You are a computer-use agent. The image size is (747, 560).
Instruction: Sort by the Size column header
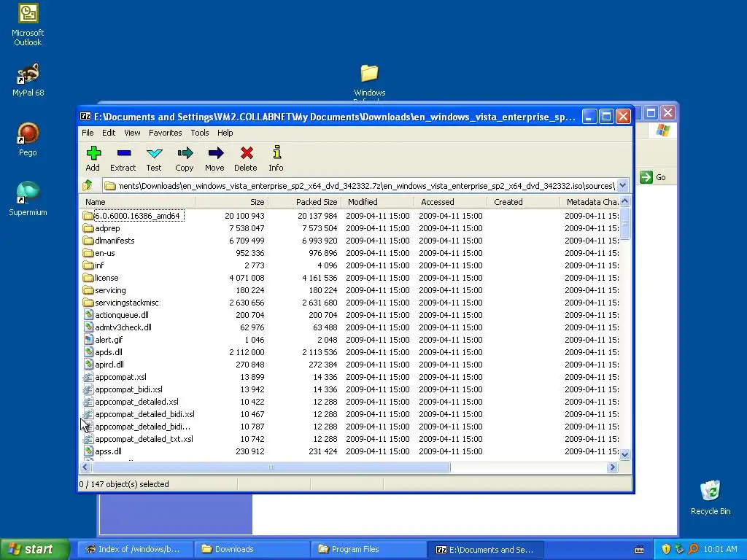point(231,202)
